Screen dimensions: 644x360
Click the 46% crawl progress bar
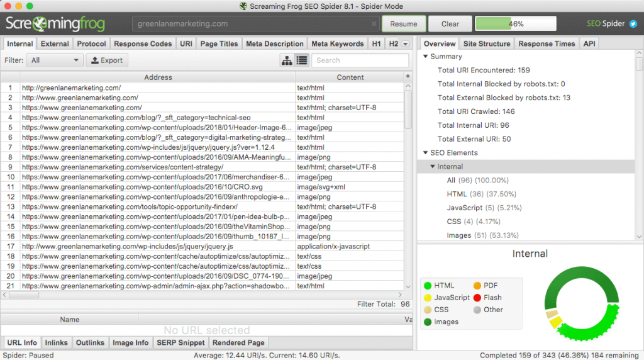[x=516, y=24]
